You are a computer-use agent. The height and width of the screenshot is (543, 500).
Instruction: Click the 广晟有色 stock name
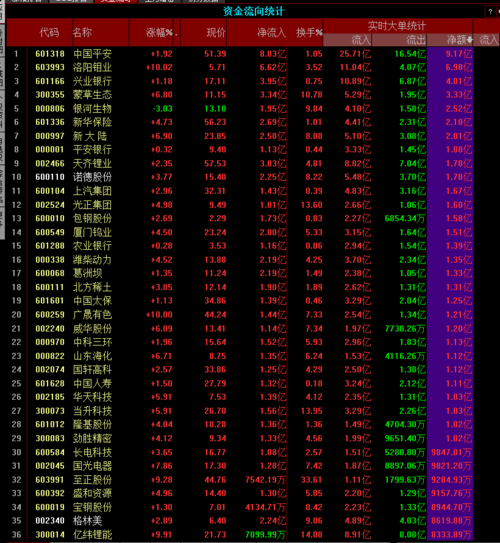(x=92, y=315)
